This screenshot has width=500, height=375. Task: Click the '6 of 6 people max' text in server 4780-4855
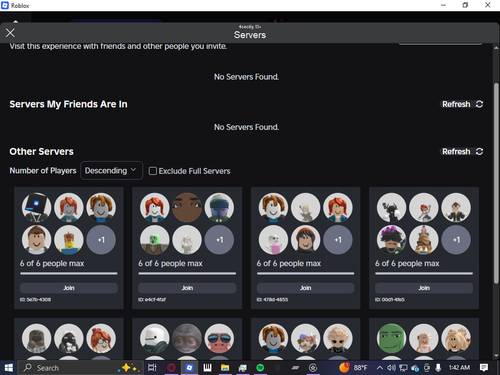289,263
